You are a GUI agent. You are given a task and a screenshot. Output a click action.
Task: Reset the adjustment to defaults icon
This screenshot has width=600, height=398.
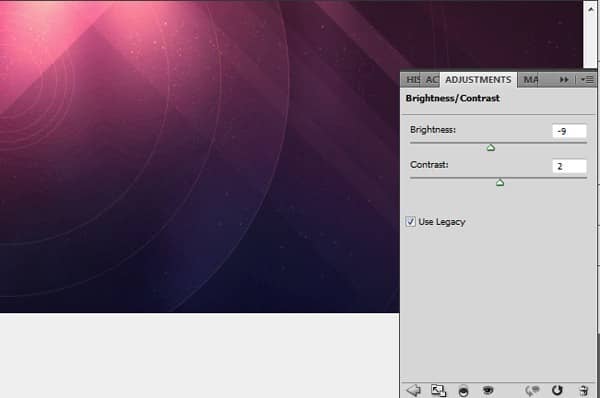pyautogui.click(x=557, y=390)
